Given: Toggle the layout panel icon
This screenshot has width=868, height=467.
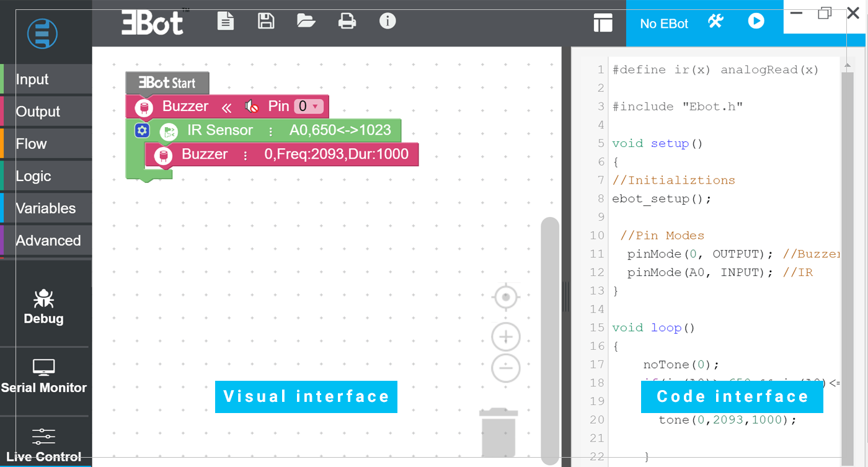Looking at the screenshot, I should (603, 23).
